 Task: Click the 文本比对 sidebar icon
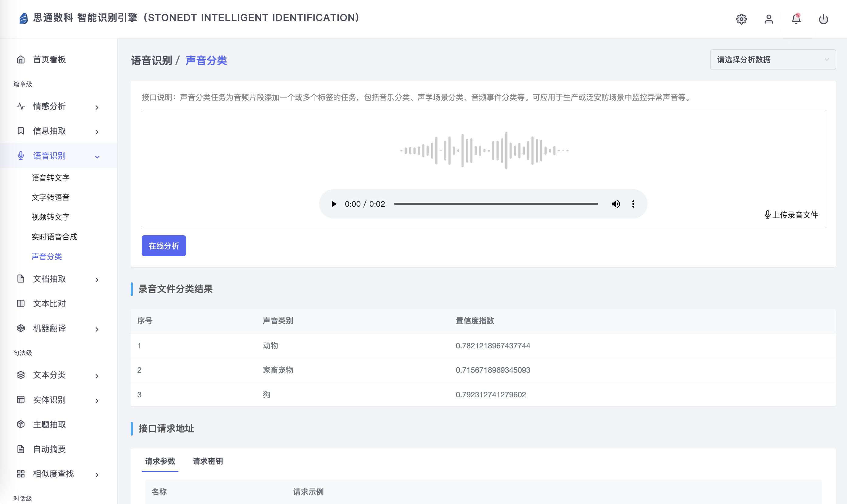pyautogui.click(x=21, y=303)
